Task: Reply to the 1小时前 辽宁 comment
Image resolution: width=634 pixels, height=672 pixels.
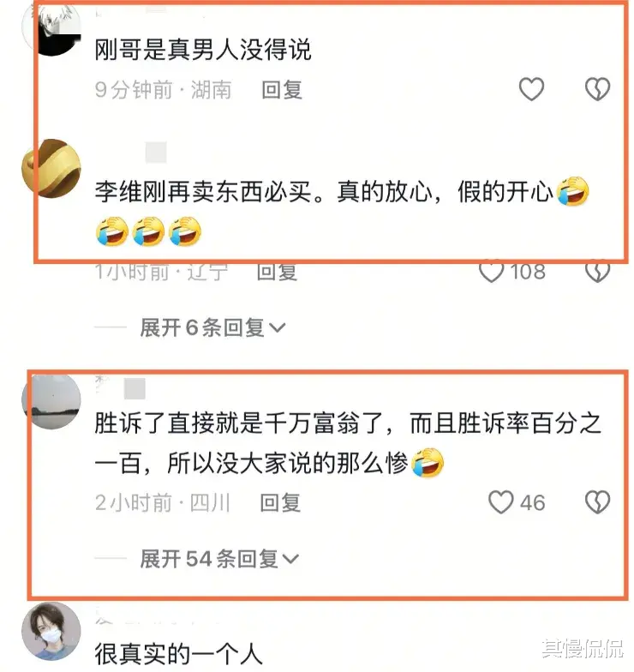Action: (x=277, y=272)
